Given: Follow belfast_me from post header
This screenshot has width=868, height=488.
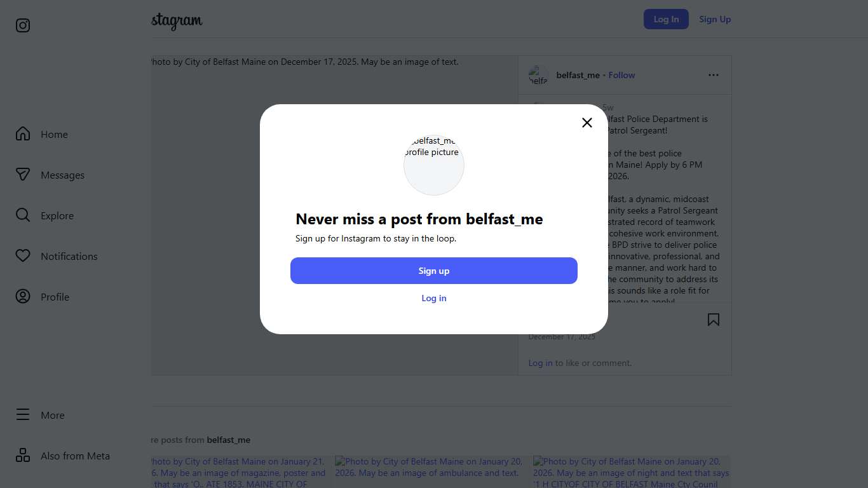Looking at the screenshot, I should (621, 75).
